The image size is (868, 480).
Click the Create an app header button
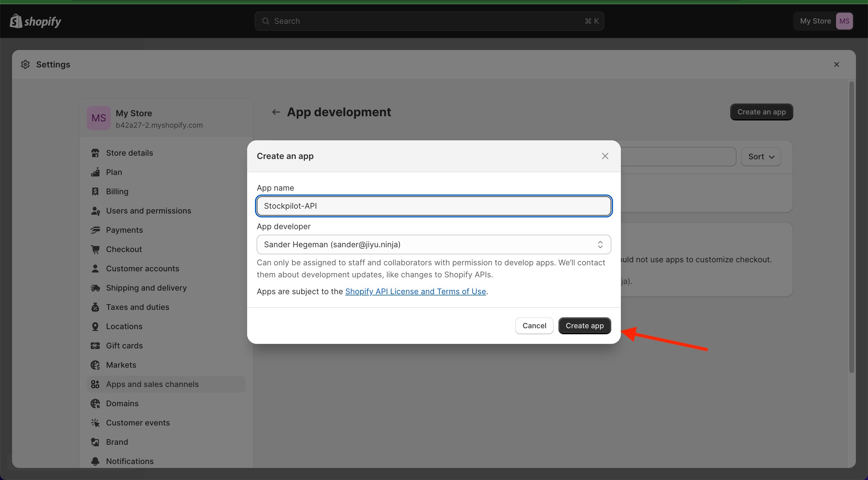(761, 112)
